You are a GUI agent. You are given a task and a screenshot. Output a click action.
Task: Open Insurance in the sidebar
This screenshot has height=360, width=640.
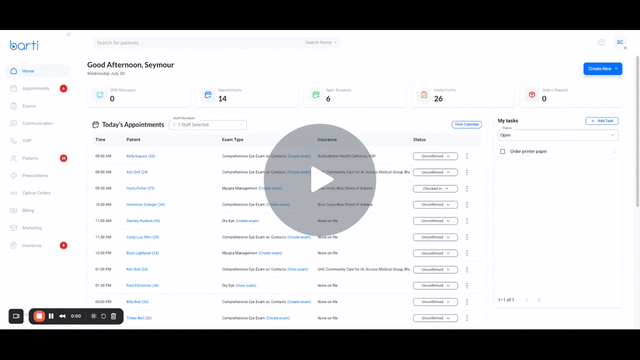pos(32,246)
